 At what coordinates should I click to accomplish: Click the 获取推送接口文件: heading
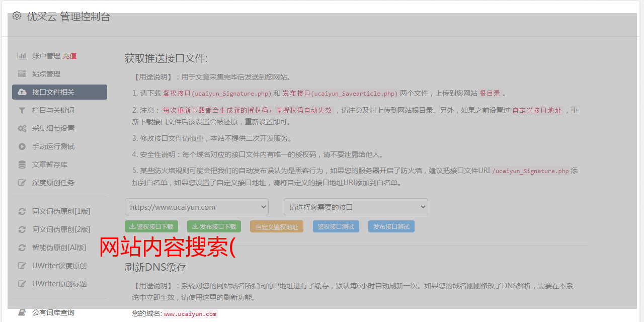pyautogui.click(x=166, y=58)
